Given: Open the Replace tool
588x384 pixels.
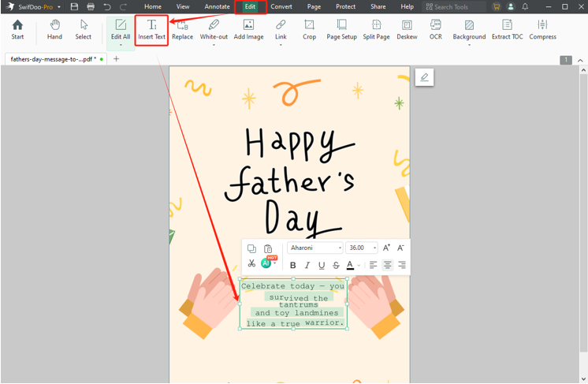Looking at the screenshot, I should pyautogui.click(x=183, y=30).
